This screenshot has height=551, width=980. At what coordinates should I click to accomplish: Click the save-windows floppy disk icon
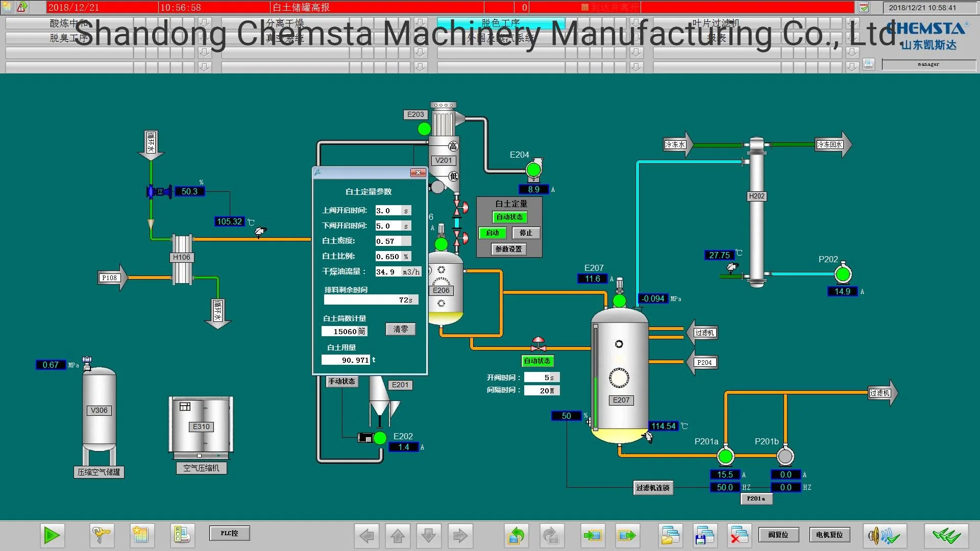click(705, 536)
